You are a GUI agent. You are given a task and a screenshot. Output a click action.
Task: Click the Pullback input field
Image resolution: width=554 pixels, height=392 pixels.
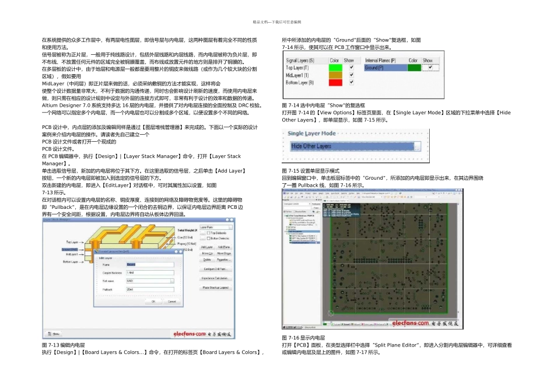click(x=150, y=289)
